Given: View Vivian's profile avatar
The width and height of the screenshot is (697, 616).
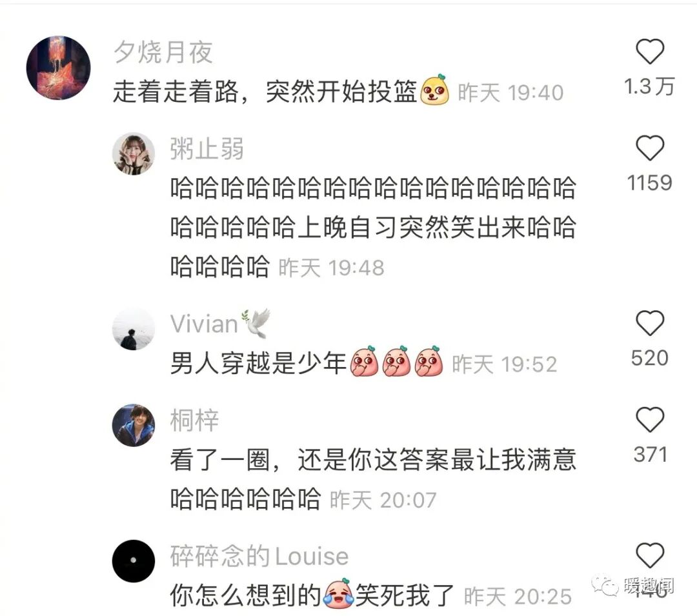Looking at the screenshot, I should (x=134, y=329).
